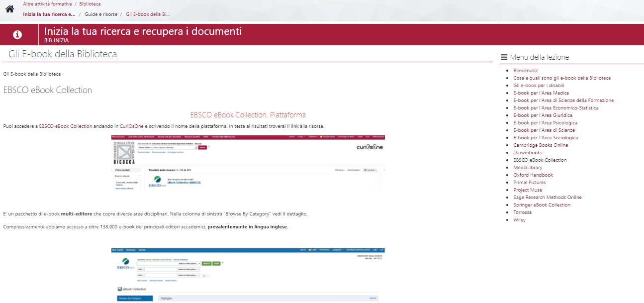The width and height of the screenshot is (644, 303).
Task: Open 'Inizia la tua ricerca e...' breadcrumb
Action: pyautogui.click(x=49, y=14)
